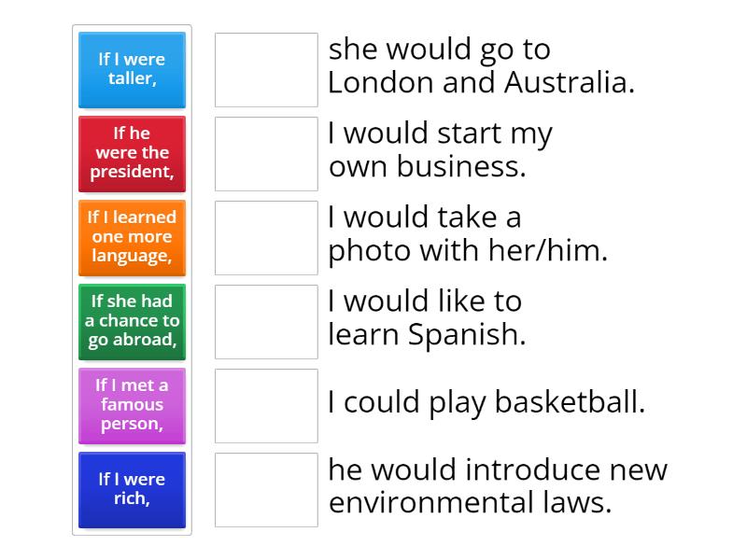Image resolution: width=747 pixels, height=560 pixels.
Task: Click the drop box beside 'I could play basketball.'
Action: [266, 406]
